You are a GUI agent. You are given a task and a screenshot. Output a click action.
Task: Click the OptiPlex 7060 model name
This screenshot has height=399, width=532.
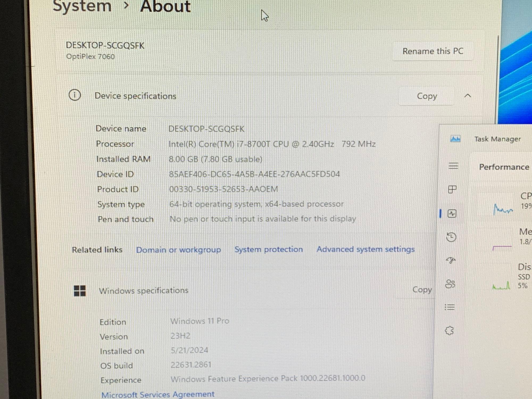[x=90, y=57]
